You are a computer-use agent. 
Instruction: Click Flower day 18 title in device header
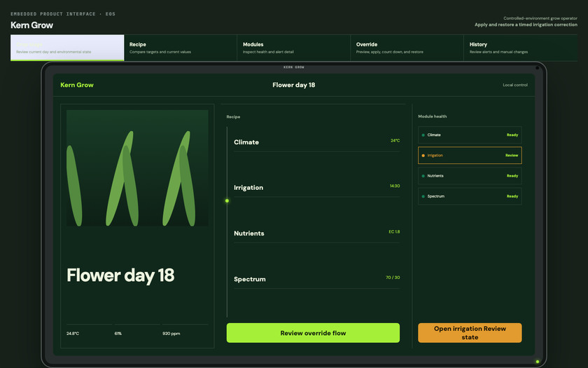pos(293,85)
